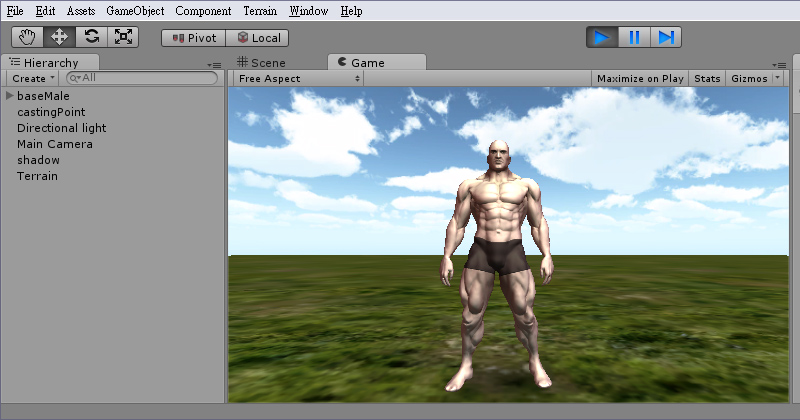Click the Play button
Screen dimensions: 800x420
pos(602,37)
